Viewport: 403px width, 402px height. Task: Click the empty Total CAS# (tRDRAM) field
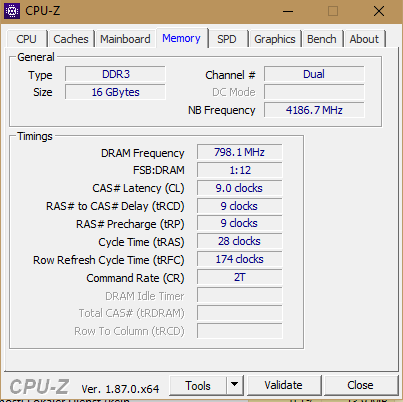239,313
